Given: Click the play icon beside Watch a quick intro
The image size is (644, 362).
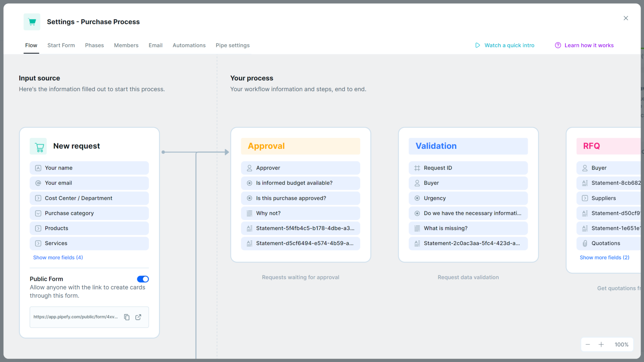Looking at the screenshot, I should pos(478,45).
